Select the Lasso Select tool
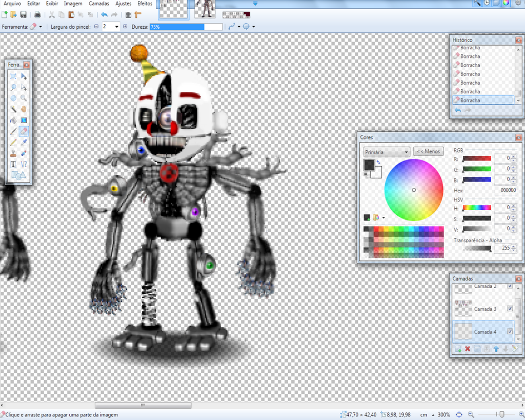 click(x=13, y=87)
